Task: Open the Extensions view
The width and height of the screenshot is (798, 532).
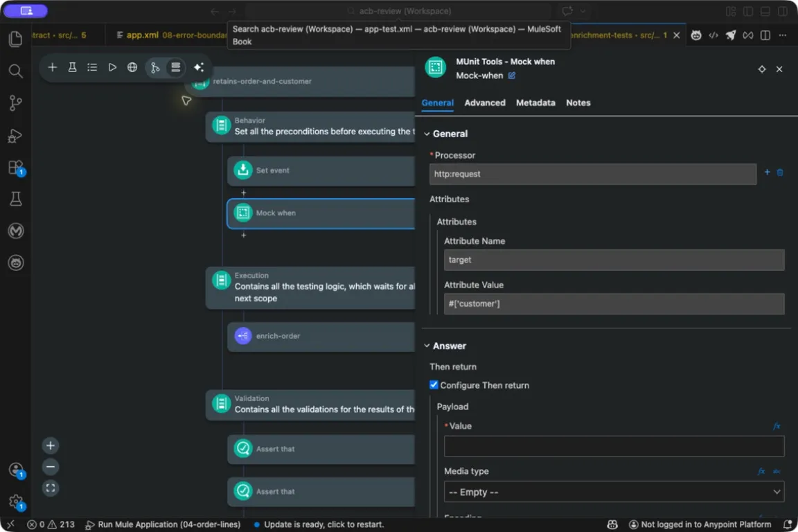Action: pos(16,168)
